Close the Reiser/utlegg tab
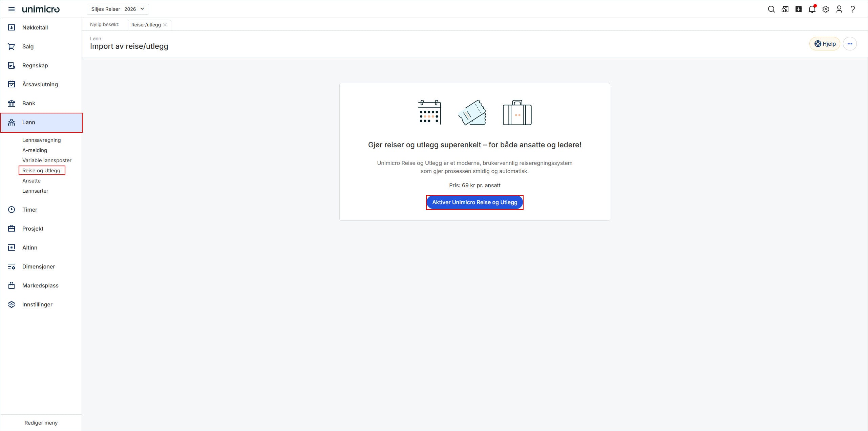The width and height of the screenshot is (868, 431). (x=165, y=25)
